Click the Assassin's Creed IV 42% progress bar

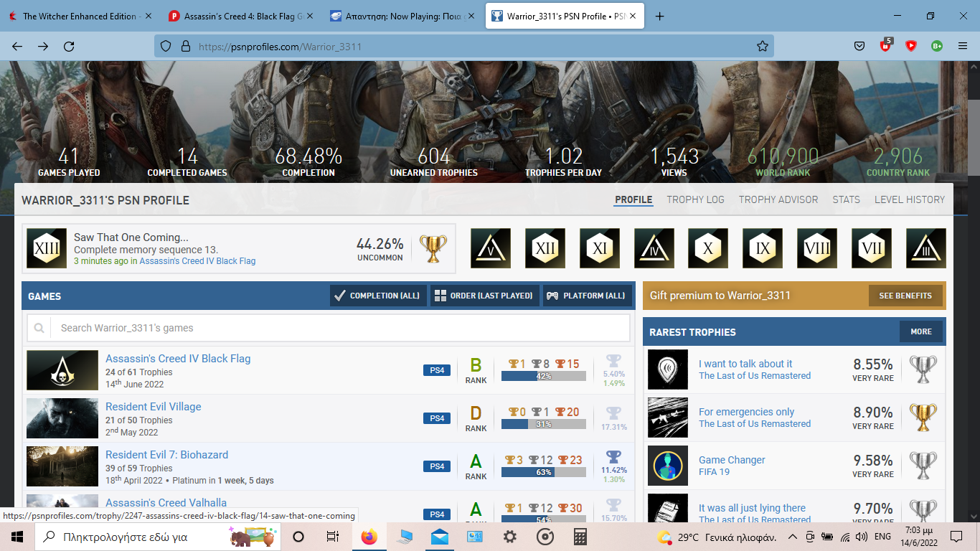click(x=543, y=376)
